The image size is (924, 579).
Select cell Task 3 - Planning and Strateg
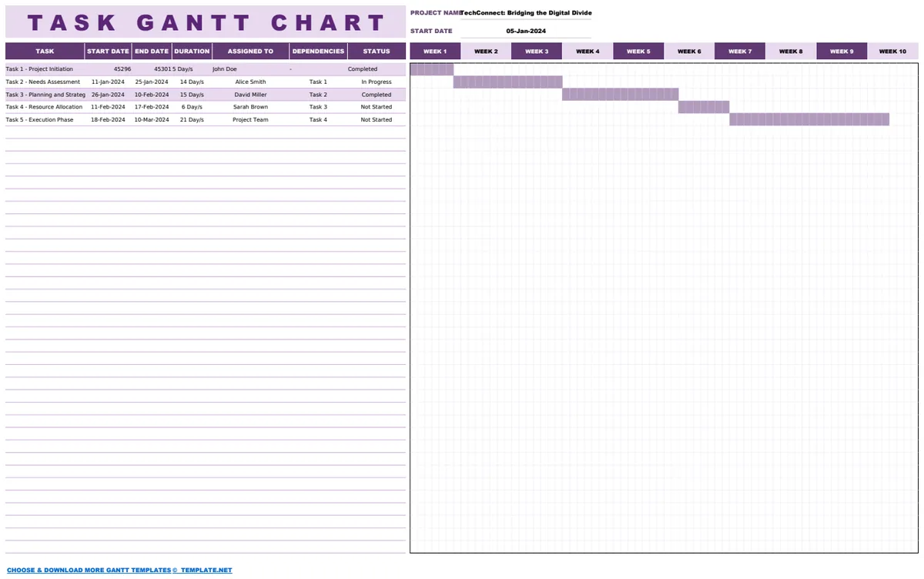[45, 95]
